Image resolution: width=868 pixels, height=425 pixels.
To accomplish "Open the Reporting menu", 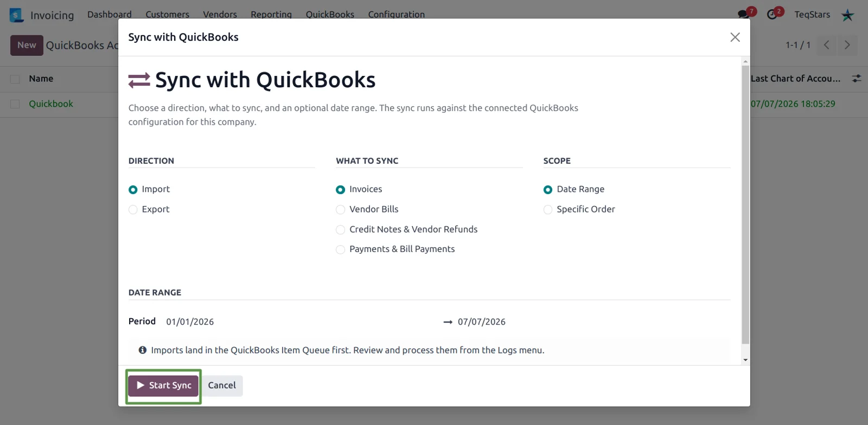I will pyautogui.click(x=271, y=15).
